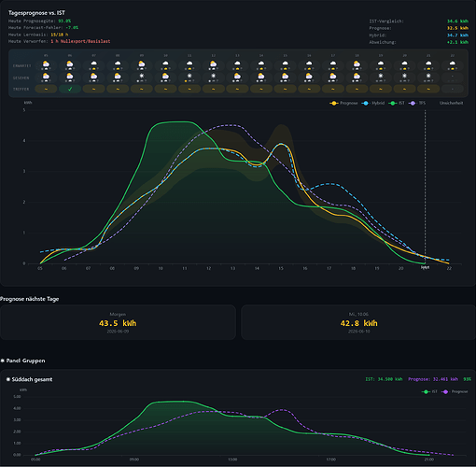Click the Prognose nächste Tage heading
The image size is (476, 467).
point(30,299)
